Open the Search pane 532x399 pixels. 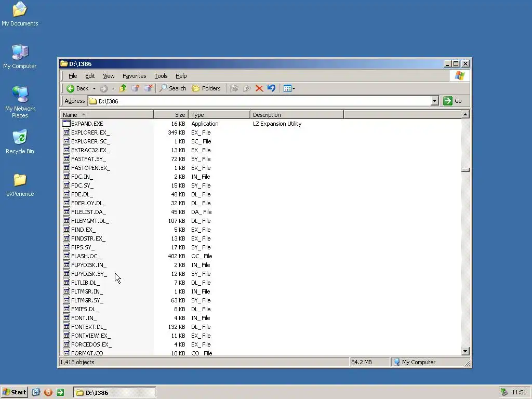coord(172,88)
